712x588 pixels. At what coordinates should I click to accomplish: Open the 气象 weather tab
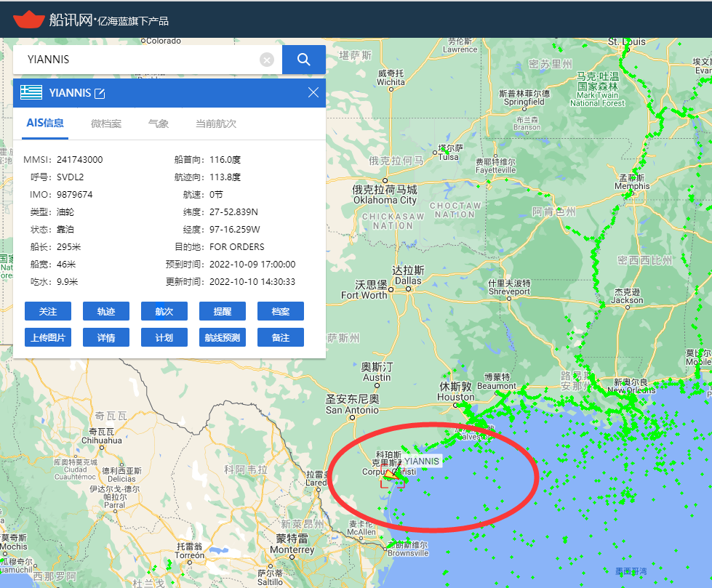tap(157, 124)
